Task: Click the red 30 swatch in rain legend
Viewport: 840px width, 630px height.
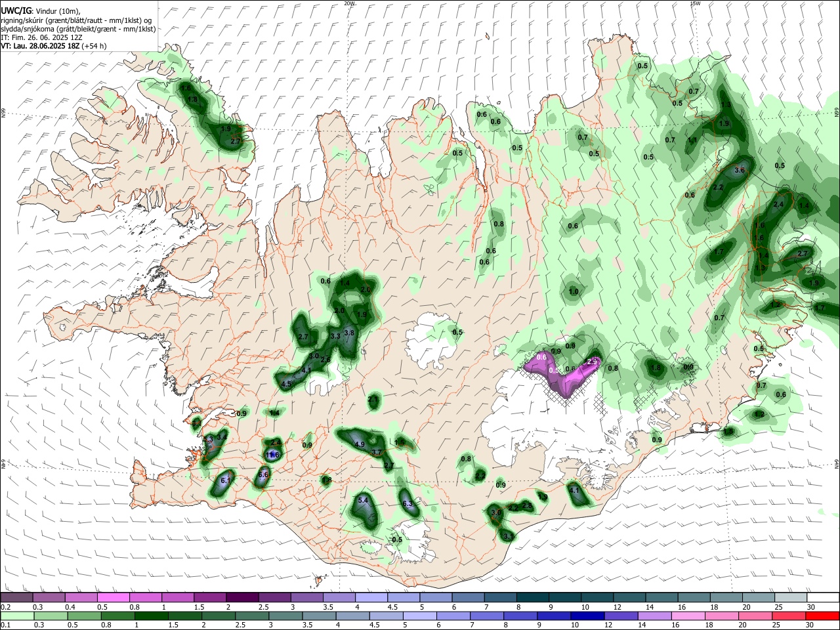Action: (x=823, y=616)
